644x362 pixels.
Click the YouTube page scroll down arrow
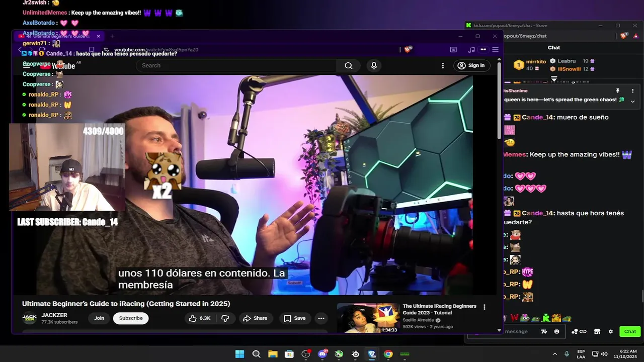(499, 330)
